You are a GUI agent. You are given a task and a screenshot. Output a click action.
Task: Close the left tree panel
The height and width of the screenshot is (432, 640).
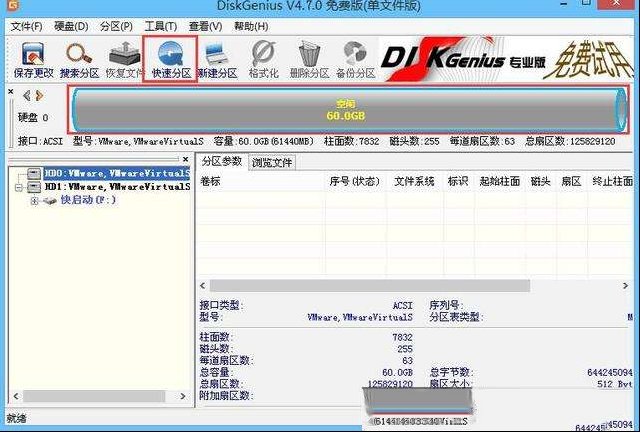click(x=185, y=159)
